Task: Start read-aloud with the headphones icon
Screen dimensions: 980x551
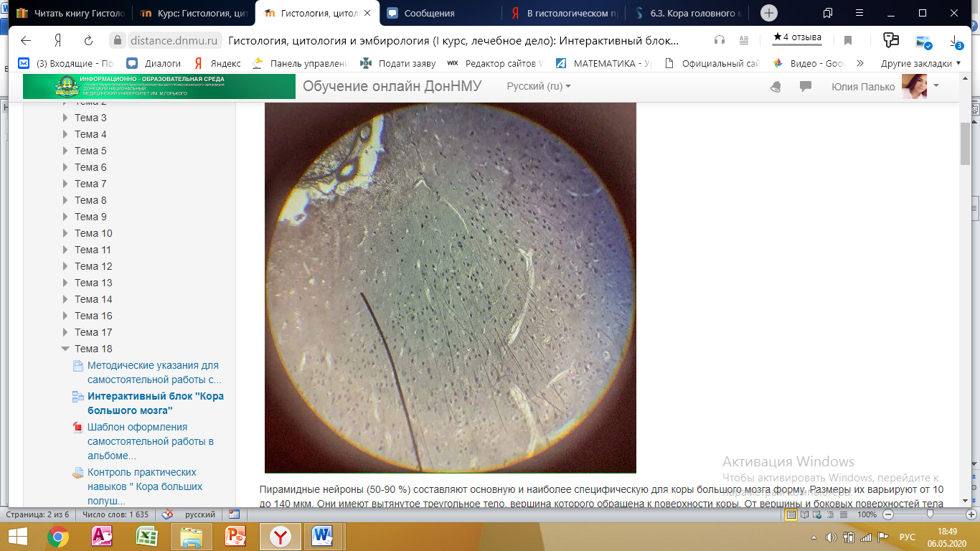Action: [720, 40]
